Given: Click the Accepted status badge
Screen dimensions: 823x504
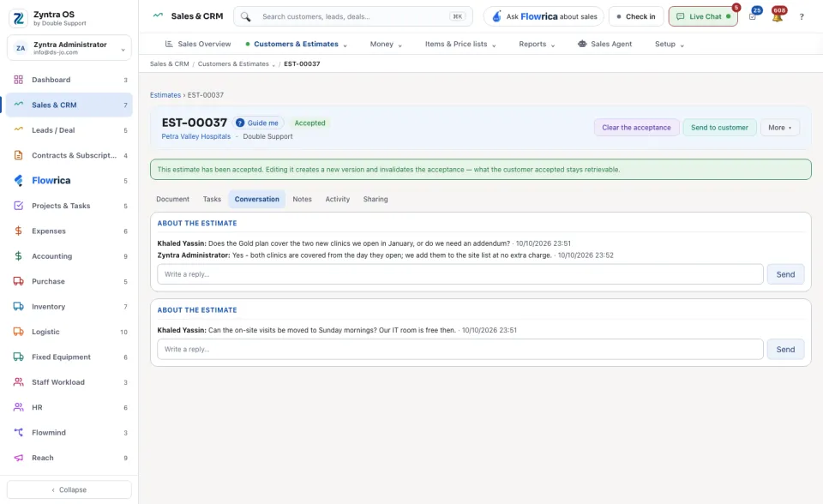Looking at the screenshot, I should click(x=309, y=123).
